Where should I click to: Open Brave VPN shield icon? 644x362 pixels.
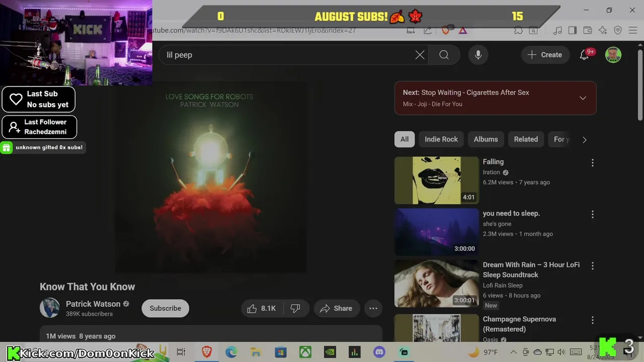click(618, 30)
